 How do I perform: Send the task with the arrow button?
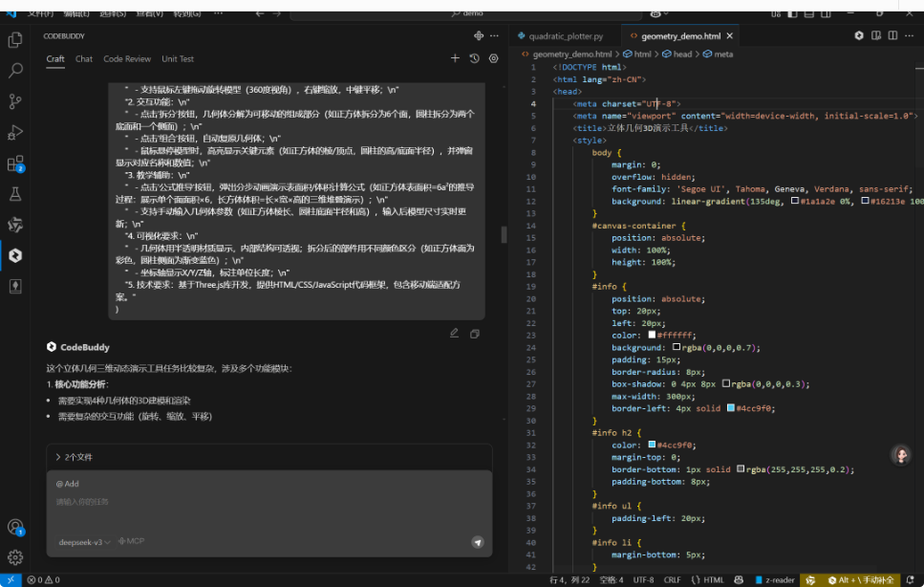478,542
